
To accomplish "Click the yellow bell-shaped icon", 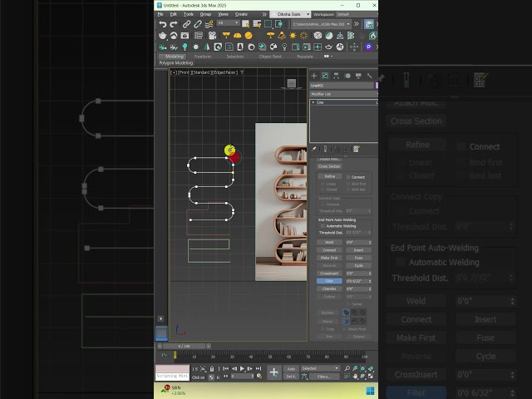I will coord(282,36).
